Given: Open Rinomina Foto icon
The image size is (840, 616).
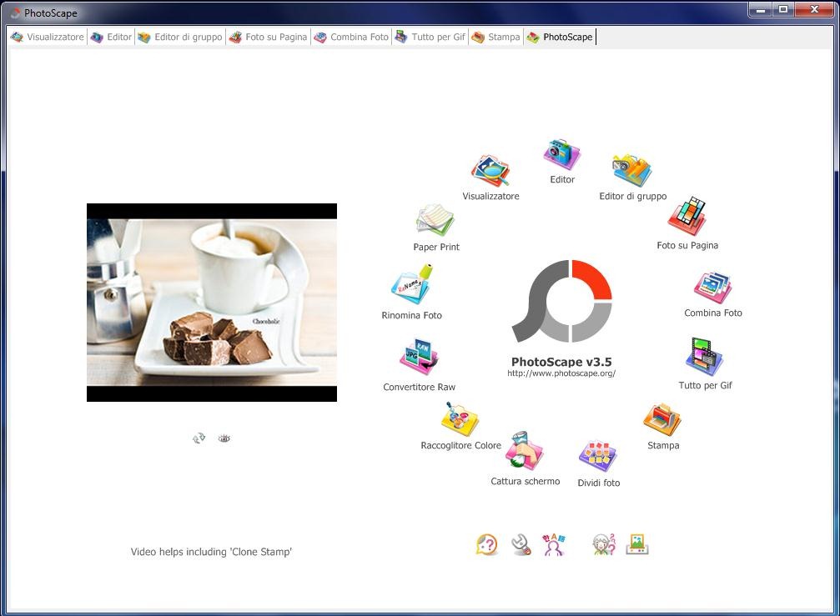Looking at the screenshot, I should click(x=411, y=284).
